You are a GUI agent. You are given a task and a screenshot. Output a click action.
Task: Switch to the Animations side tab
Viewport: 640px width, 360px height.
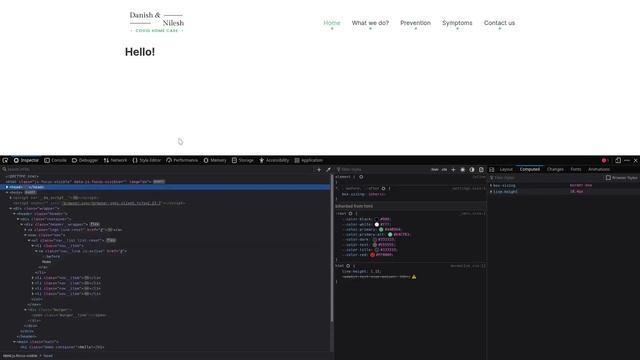tap(599, 169)
